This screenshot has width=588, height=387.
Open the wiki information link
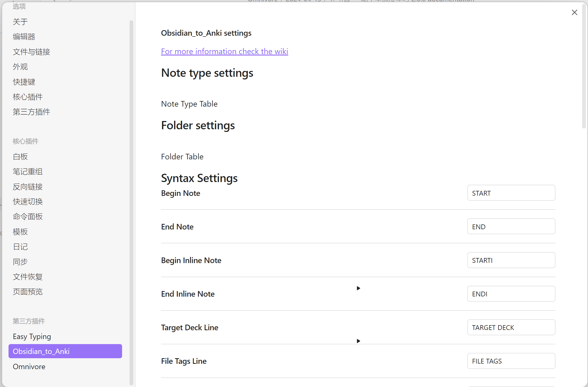224,51
